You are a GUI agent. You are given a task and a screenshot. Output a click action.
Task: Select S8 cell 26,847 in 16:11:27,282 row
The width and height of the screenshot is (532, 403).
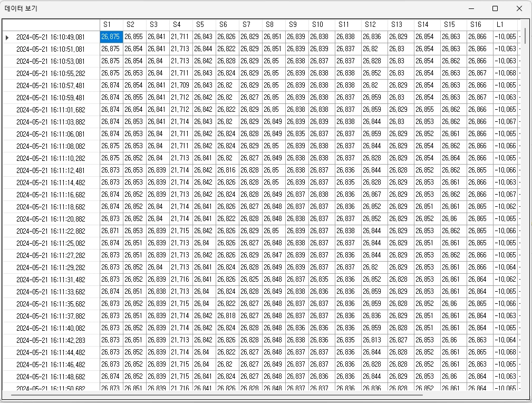point(274,255)
